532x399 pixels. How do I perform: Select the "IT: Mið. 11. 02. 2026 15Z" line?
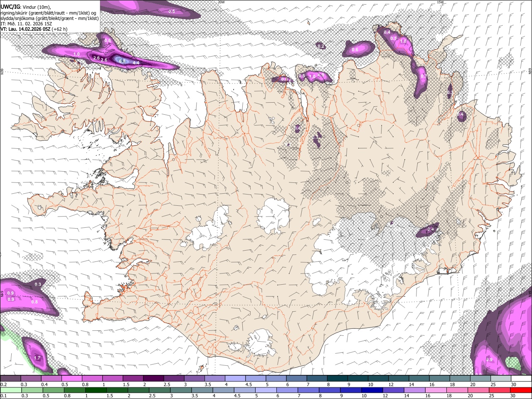pos(26,24)
